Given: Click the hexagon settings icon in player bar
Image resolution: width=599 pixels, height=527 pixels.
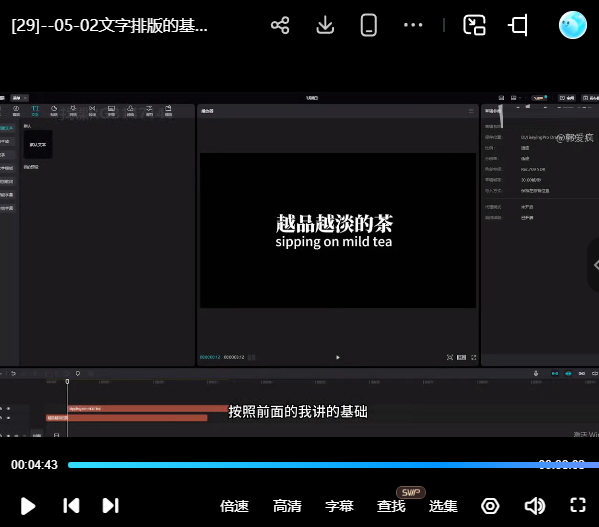Looking at the screenshot, I should tap(490, 506).
